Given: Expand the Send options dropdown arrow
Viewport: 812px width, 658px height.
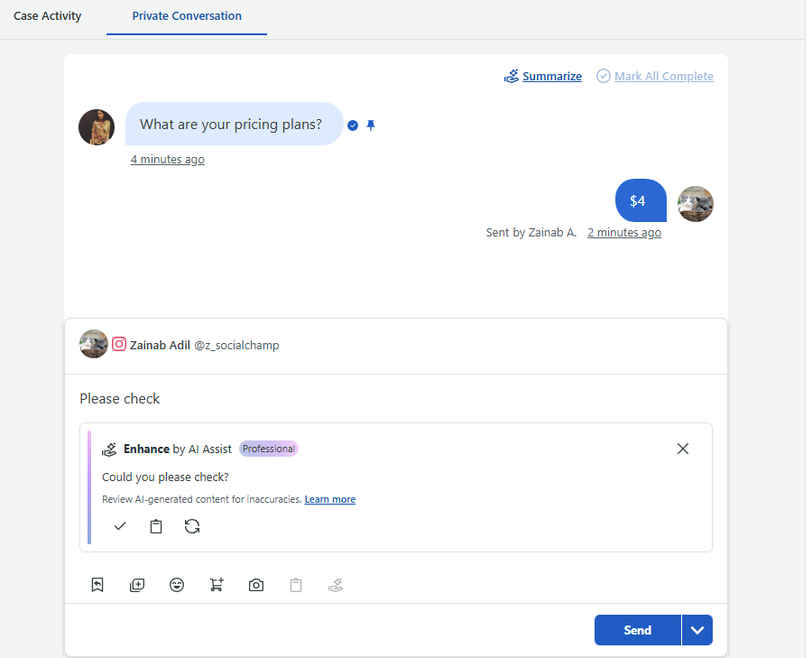Looking at the screenshot, I should tap(697, 630).
